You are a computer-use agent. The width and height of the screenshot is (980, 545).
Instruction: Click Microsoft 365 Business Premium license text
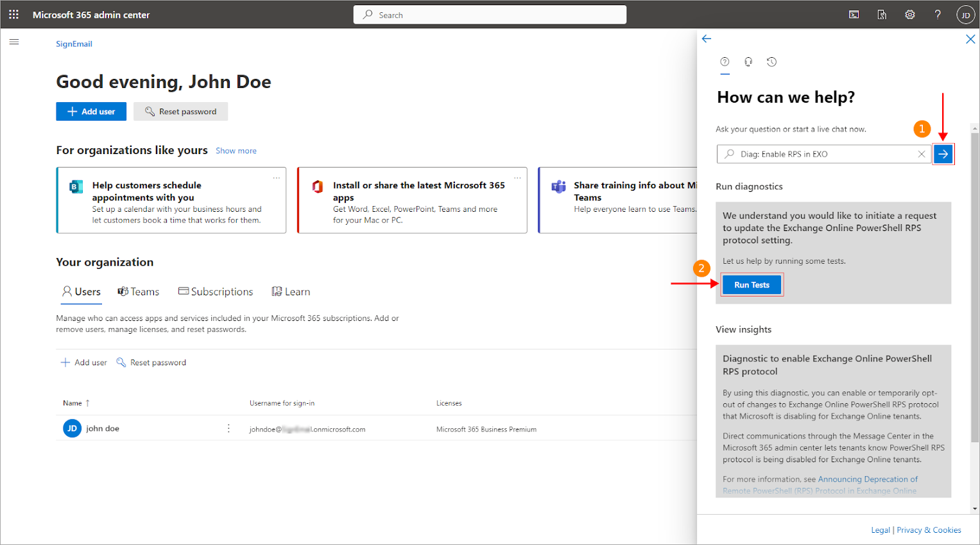pos(486,429)
